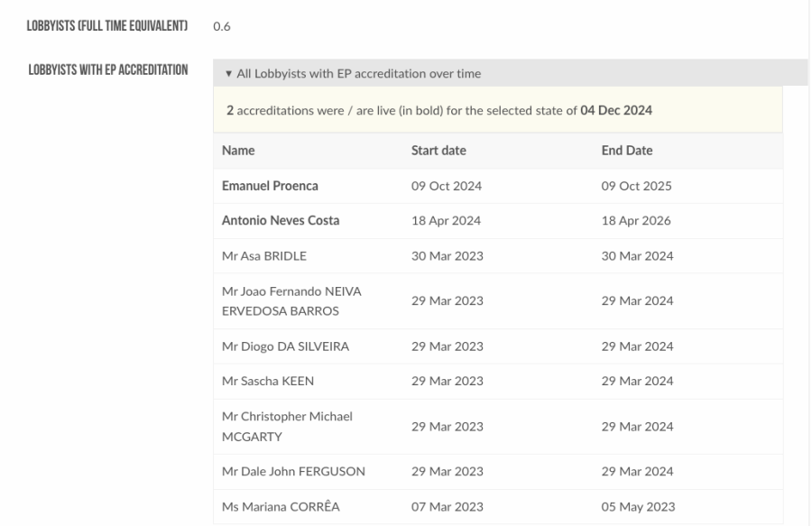
Task: Collapse the All Lobbyists with EP accreditation triangle
Action: click(228, 74)
